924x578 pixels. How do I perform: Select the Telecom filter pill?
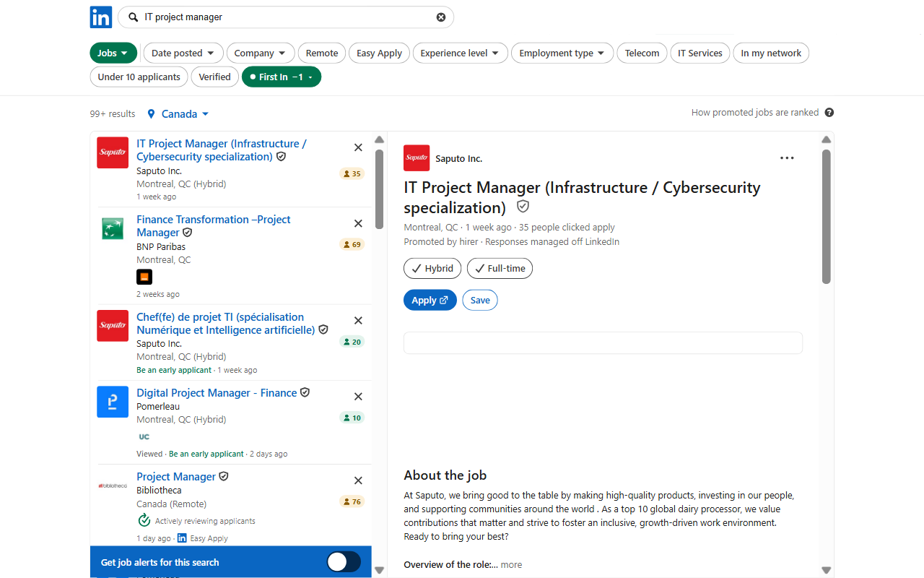[x=642, y=53]
